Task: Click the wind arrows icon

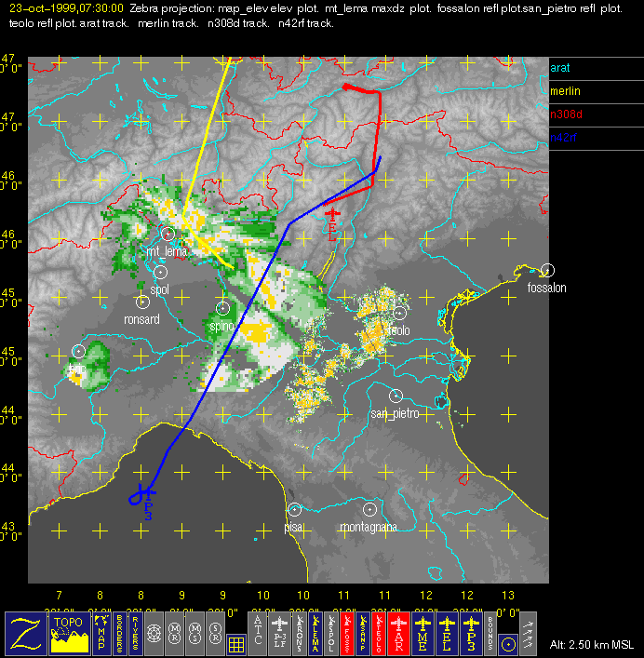Action: pyautogui.click(x=529, y=633)
